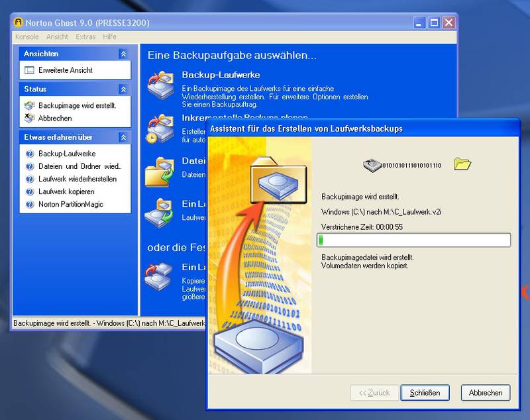This screenshot has height=420, width=530.
Task: Open help topic Laufwerk kopieren
Action: [66, 191]
